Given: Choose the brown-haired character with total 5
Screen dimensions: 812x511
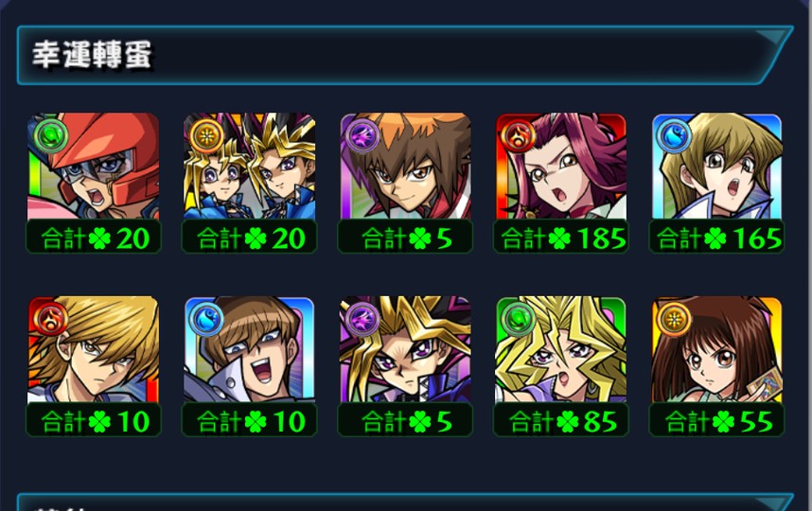Looking at the screenshot, I should pos(405,166).
